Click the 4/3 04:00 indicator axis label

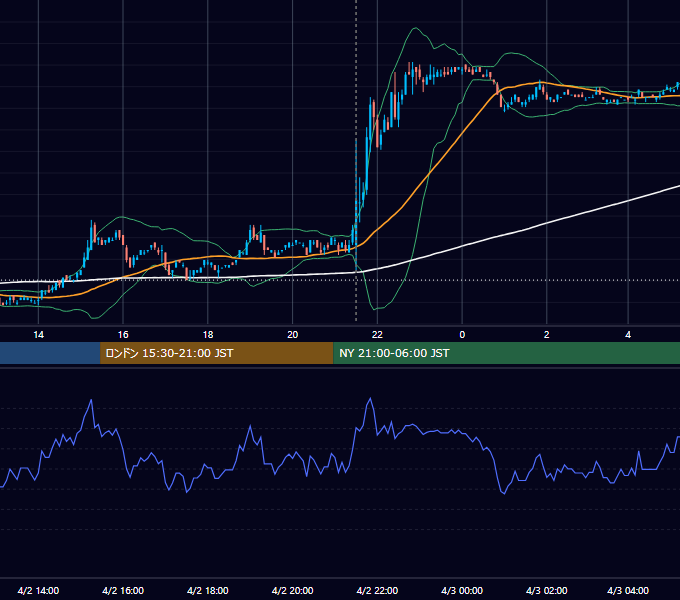point(628,590)
